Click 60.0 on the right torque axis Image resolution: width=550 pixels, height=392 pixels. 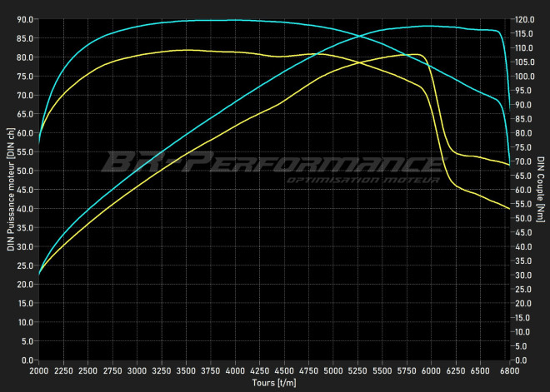522,190
